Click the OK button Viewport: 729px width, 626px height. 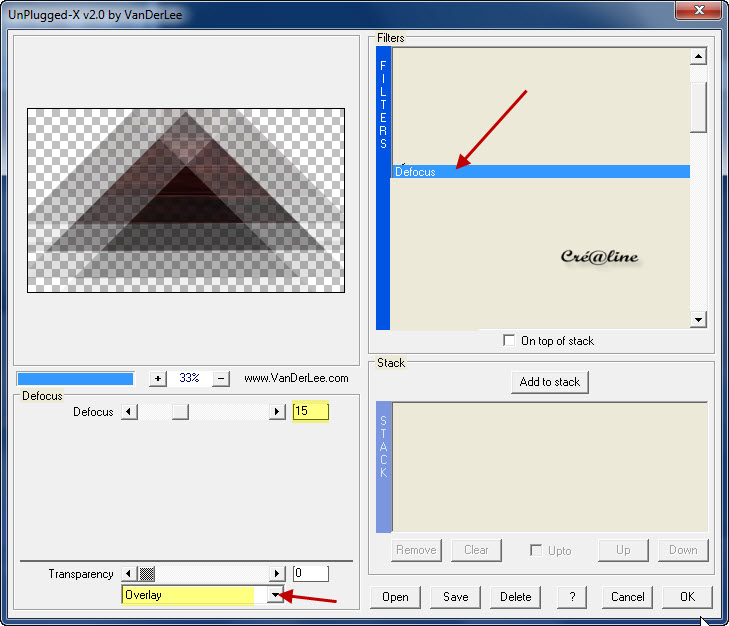point(687,597)
